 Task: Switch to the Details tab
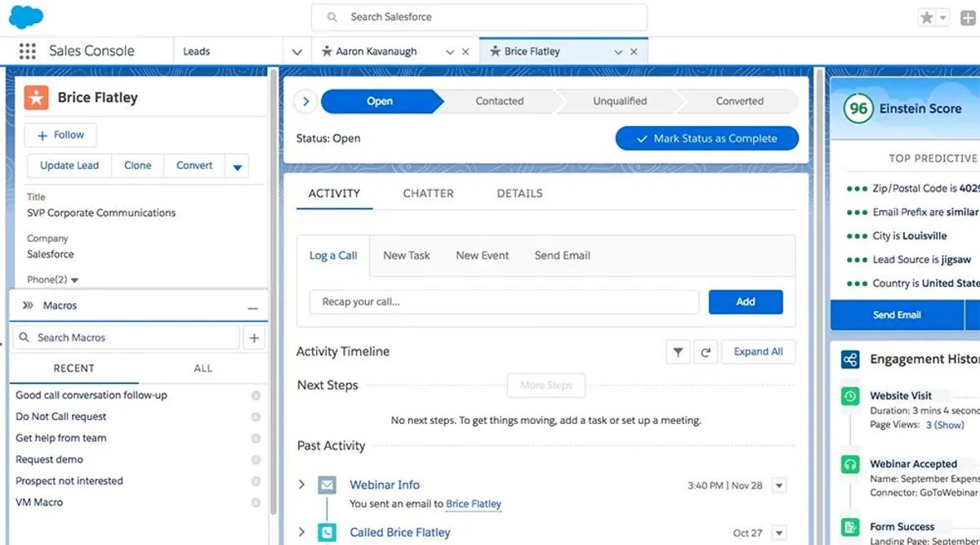519,194
